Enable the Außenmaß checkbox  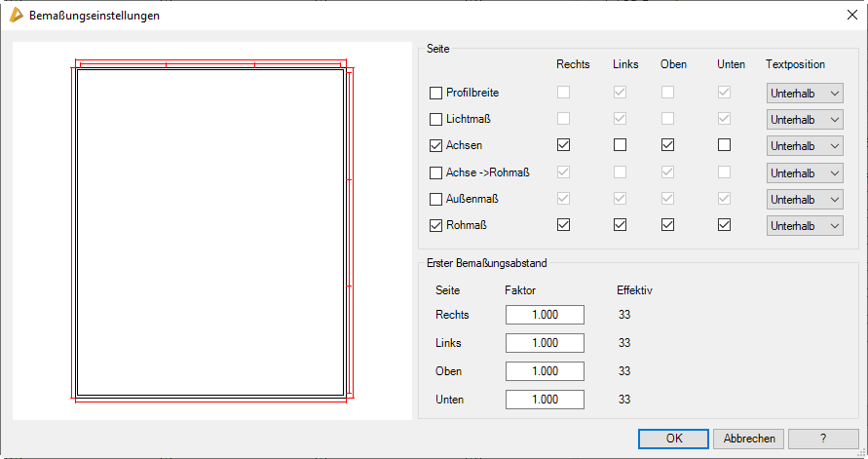(x=435, y=199)
